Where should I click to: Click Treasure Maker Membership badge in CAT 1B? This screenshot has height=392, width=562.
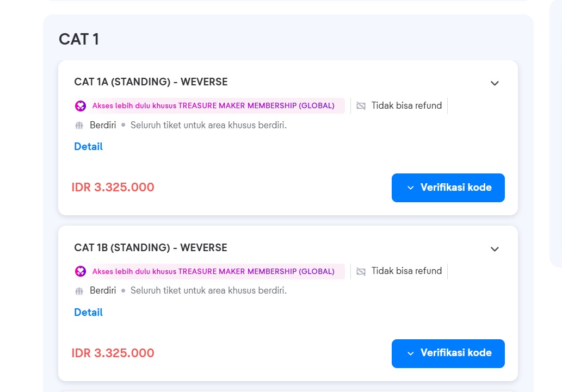209,271
